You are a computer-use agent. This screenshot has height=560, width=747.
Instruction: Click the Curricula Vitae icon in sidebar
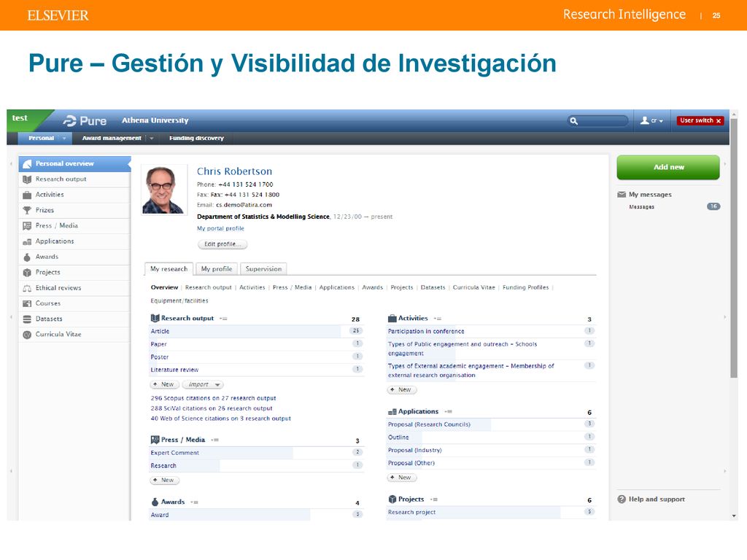point(27,335)
